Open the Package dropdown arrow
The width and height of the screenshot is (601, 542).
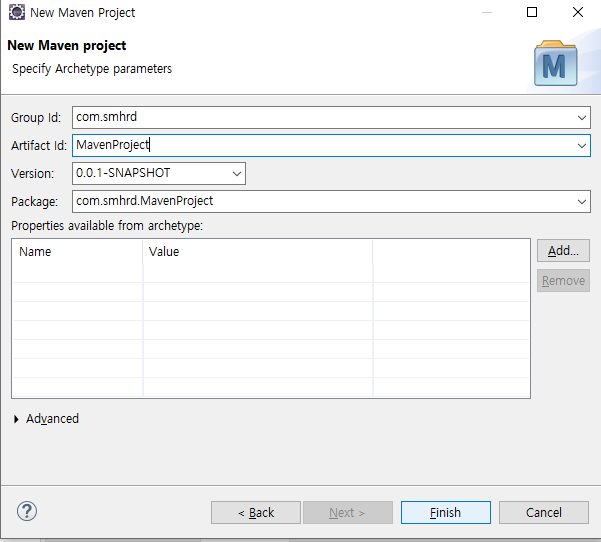point(581,202)
